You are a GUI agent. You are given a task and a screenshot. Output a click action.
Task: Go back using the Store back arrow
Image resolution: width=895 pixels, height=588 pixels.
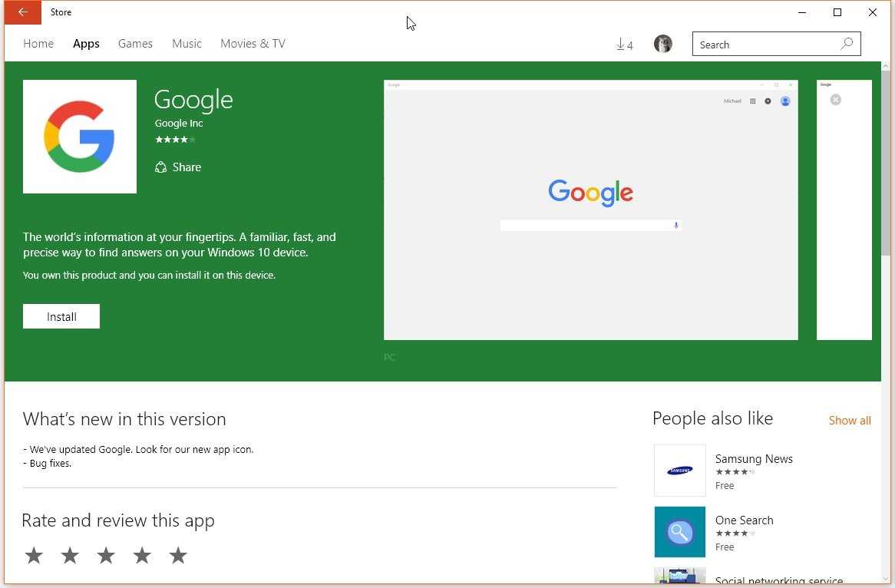tap(23, 12)
